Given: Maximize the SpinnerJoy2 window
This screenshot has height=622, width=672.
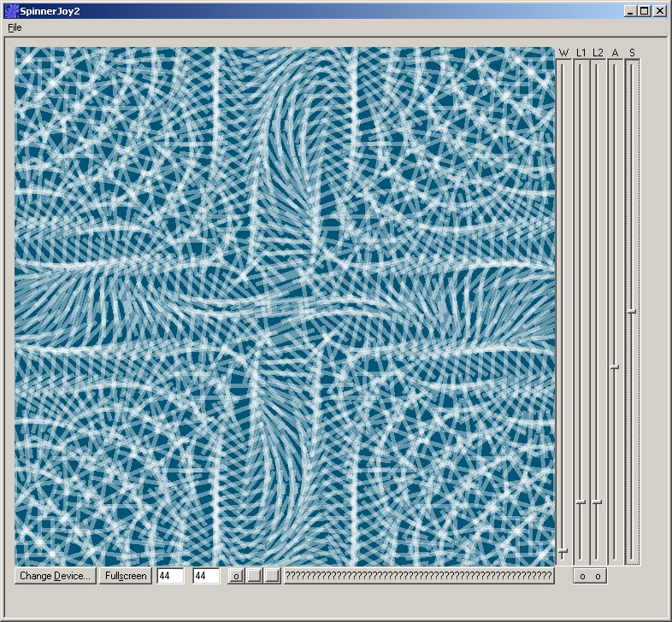Looking at the screenshot, I should tap(645, 11).
